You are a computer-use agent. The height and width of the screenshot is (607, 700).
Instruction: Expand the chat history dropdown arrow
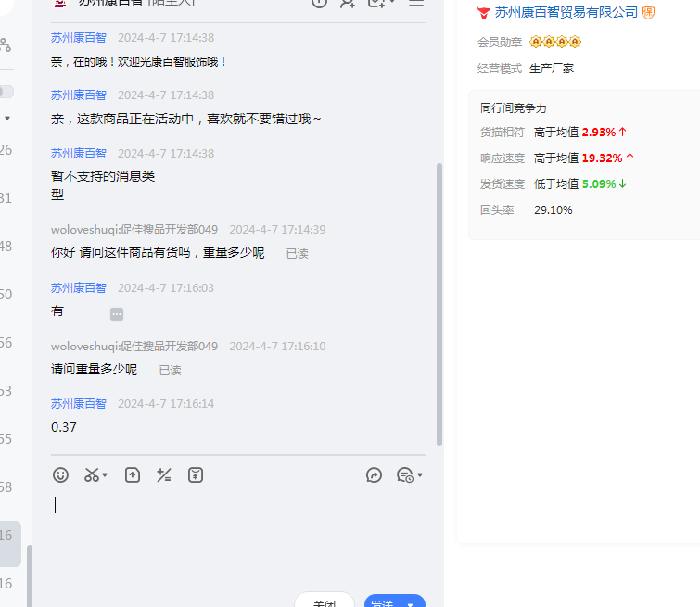coord(420,475)
